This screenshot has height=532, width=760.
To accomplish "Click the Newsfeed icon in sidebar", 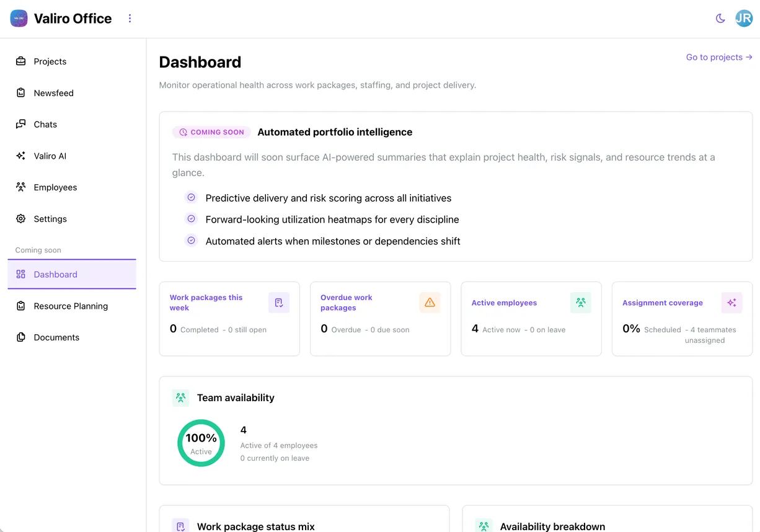I will pyautogui.click(x=21, y=92).
